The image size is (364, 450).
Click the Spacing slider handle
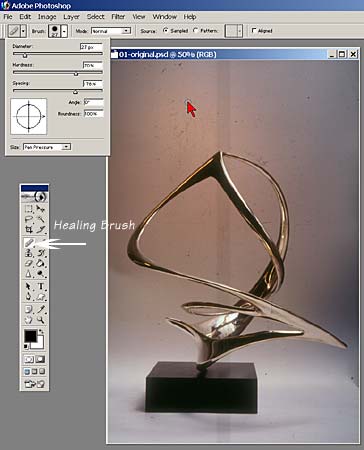pos(75,92)
